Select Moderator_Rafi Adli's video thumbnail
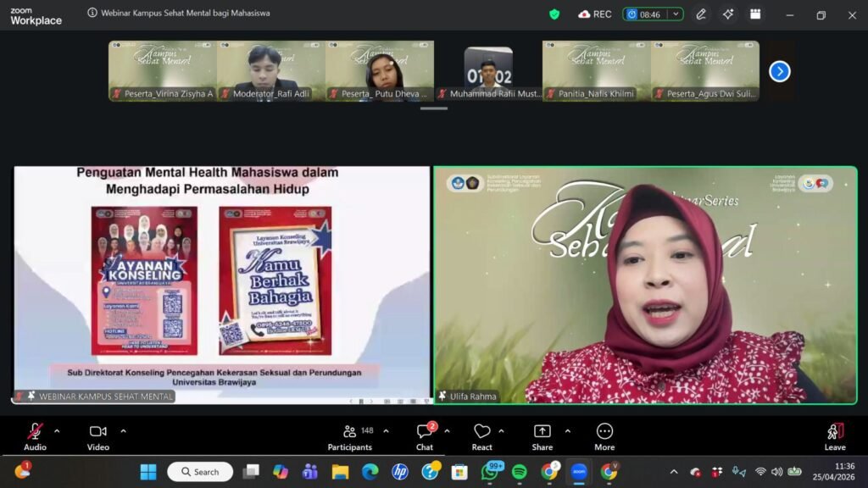868x488 pixels. 270,71
